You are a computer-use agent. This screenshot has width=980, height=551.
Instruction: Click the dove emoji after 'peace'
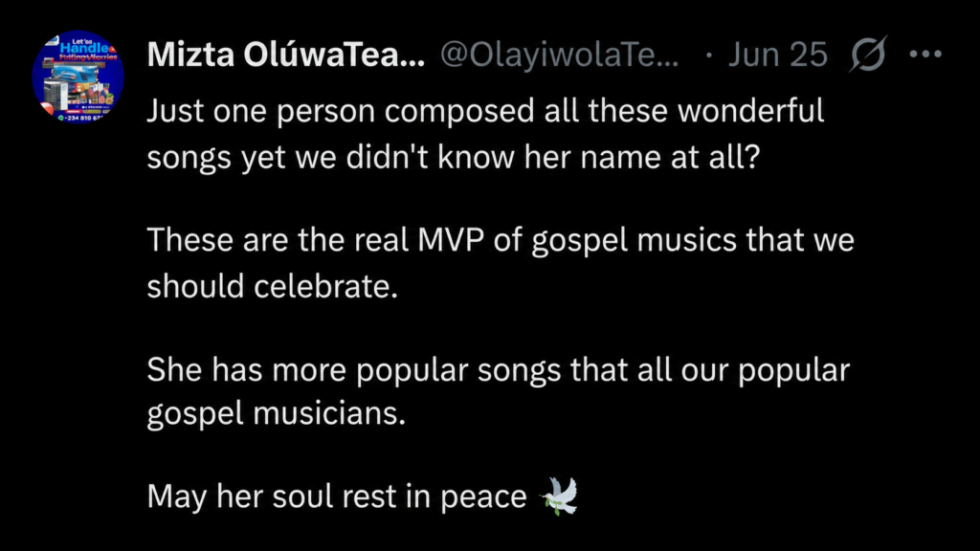[559, 496]
